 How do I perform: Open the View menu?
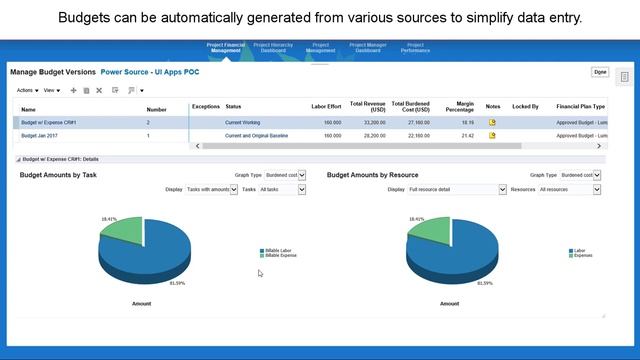[52, 90]
